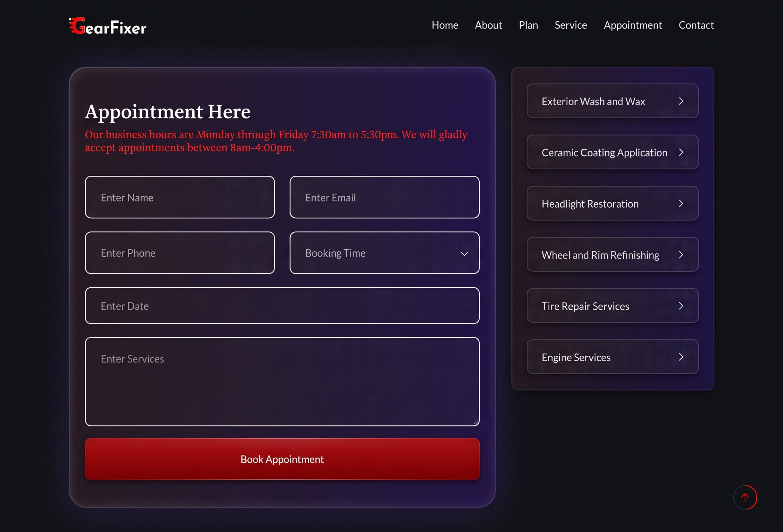The height and width of the screenshot is (532, 783).
Task: Focus the Enter Name field
Action: point(179,197)
